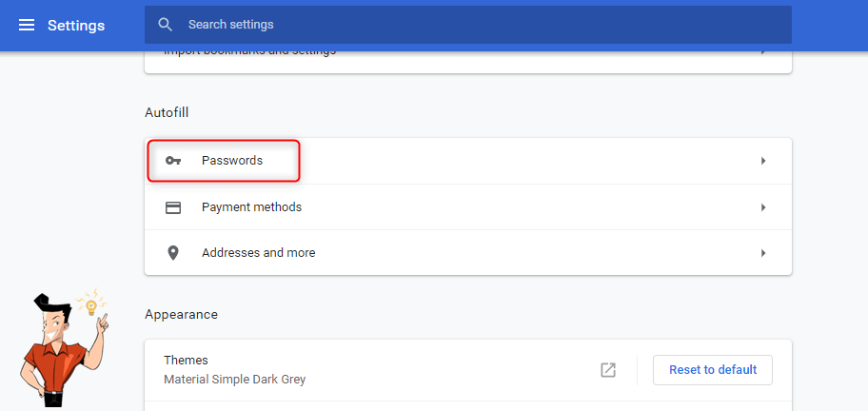Focus the Search settings field
868x411 pixels.
click(x=476, y=25)
